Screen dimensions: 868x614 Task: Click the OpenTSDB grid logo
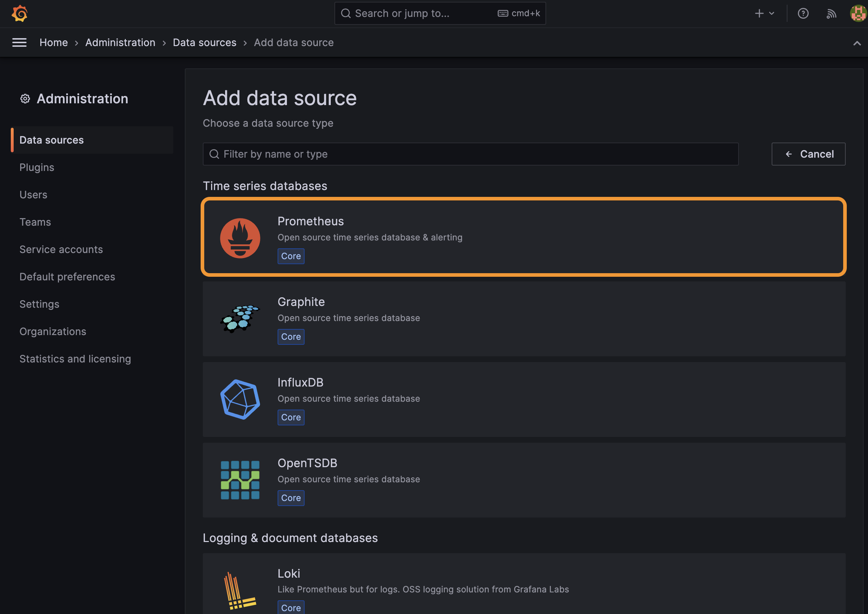click(x=240, y=480)
